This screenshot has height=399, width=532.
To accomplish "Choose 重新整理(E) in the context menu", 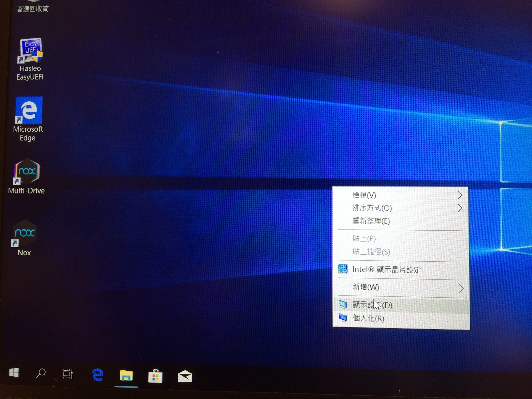I will tap(401, 221).
